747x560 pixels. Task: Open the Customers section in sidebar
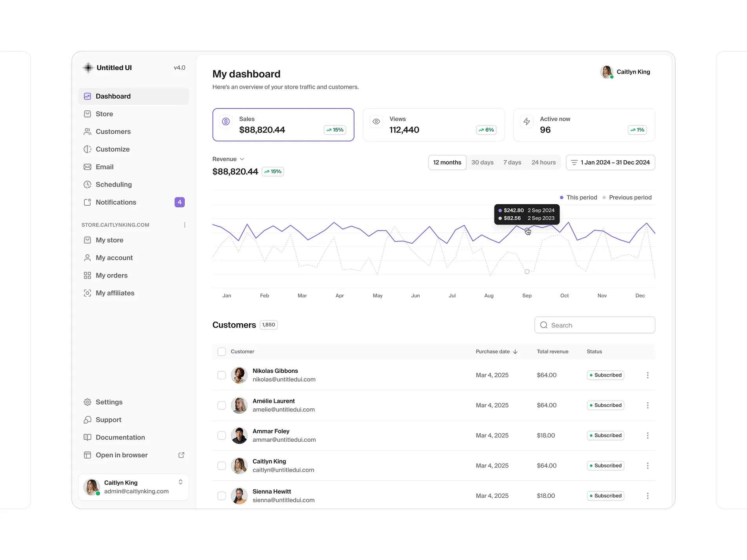(x=113, y=131)
